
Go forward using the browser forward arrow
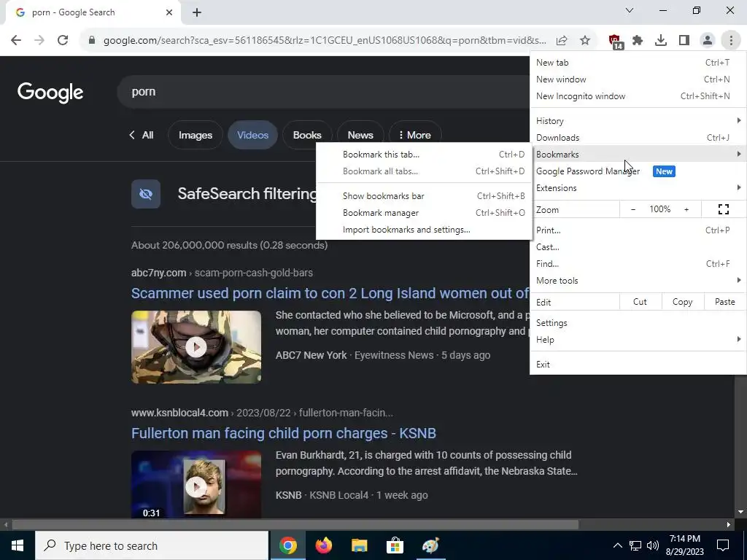pyautogui.click(x=39, y=40)
